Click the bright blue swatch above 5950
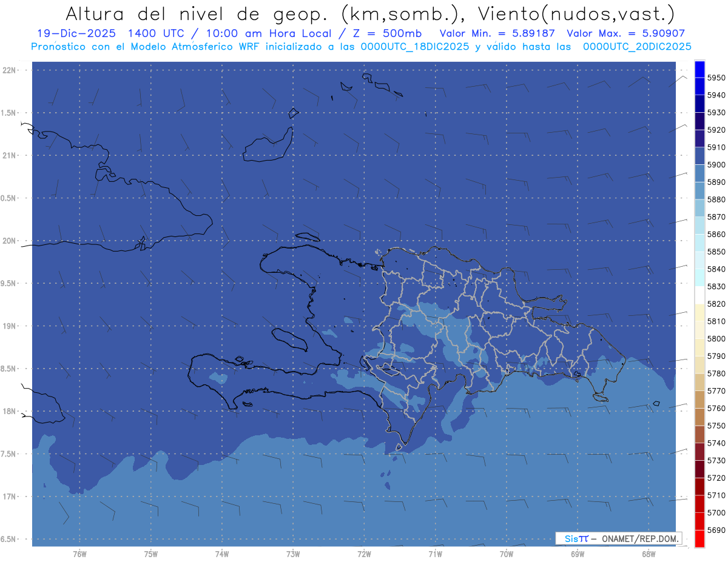Image resolution: width=728 pixels, height=562 pixels. [x=699, y=69]
